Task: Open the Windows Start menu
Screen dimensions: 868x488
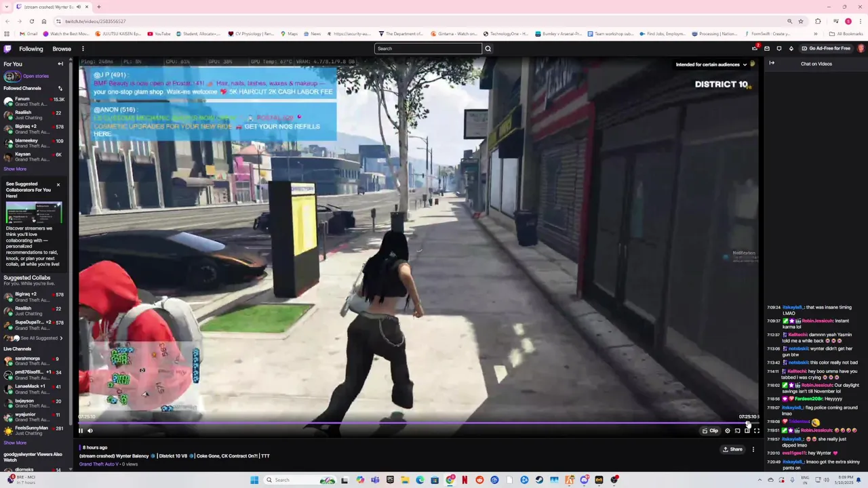Action: coord(254,480)
